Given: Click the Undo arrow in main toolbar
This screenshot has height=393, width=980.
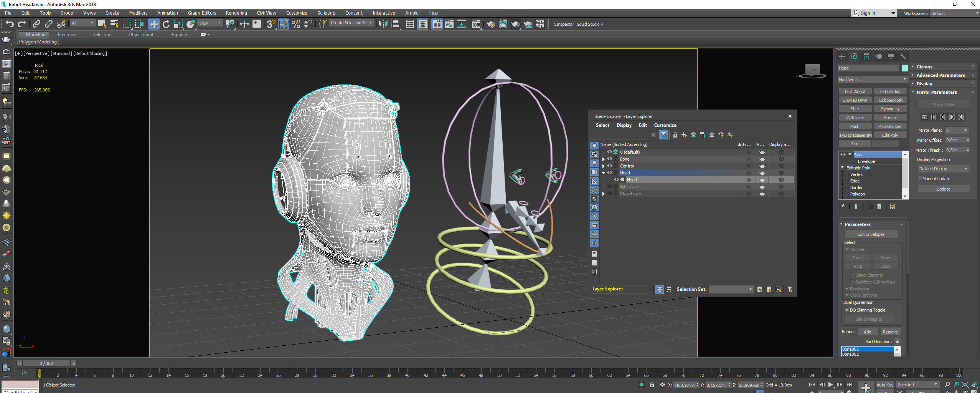Looking at the screenshot, I should pyautogui.click(x=9, y=24).
